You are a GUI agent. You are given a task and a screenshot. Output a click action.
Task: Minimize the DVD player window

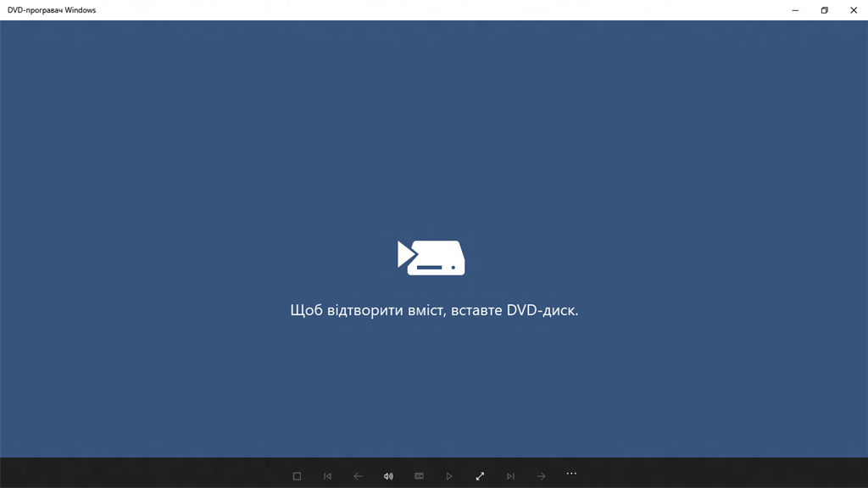click(795, 10)
